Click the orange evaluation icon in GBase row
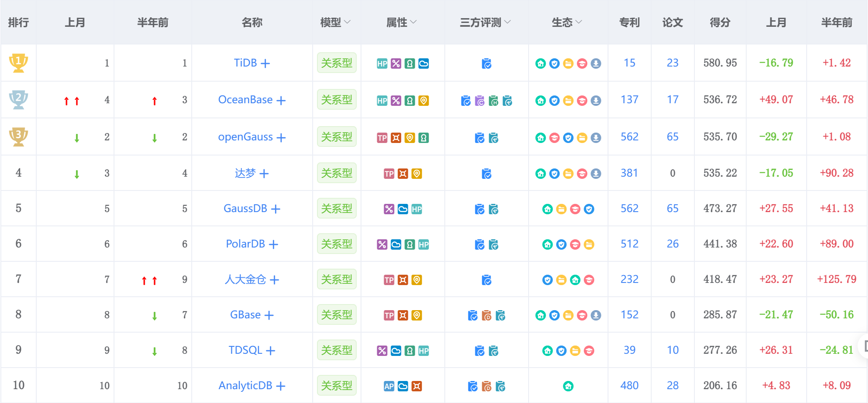The image size is (868, 403). (x=487, y=316)
